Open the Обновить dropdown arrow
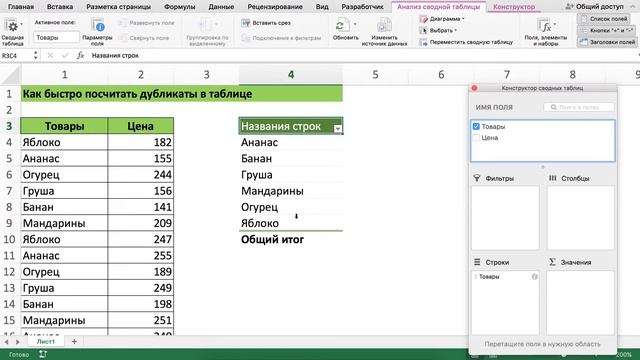This screenshot has width=640, height=360. 355,24
